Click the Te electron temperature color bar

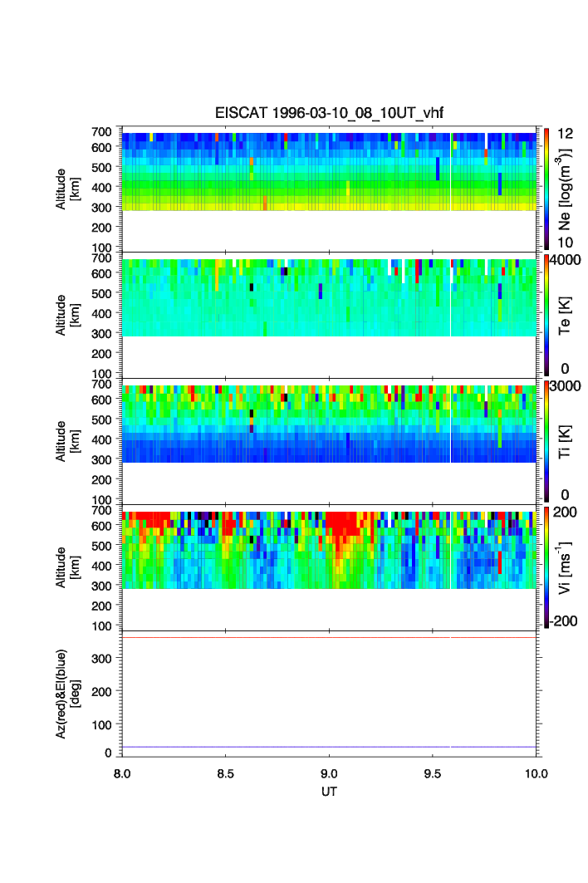[547, 316]
